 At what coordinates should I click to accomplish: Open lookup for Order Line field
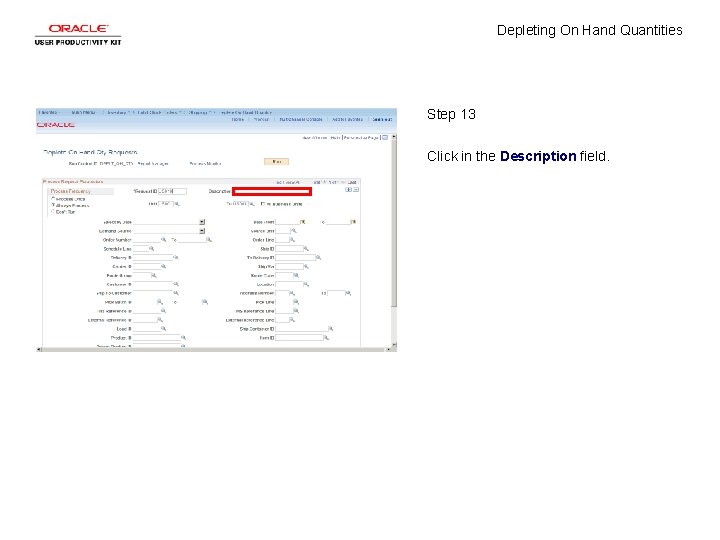click(292, 240)
